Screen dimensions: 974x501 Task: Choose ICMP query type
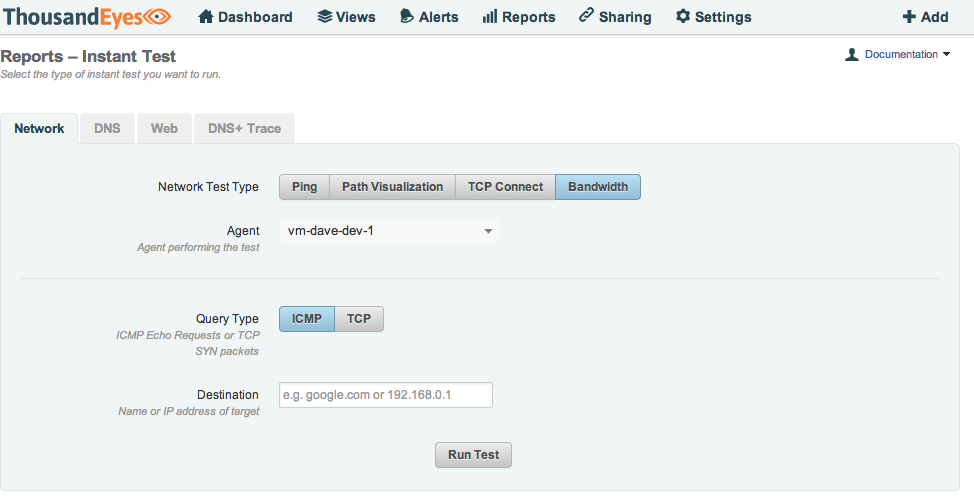tap(307, 319)
